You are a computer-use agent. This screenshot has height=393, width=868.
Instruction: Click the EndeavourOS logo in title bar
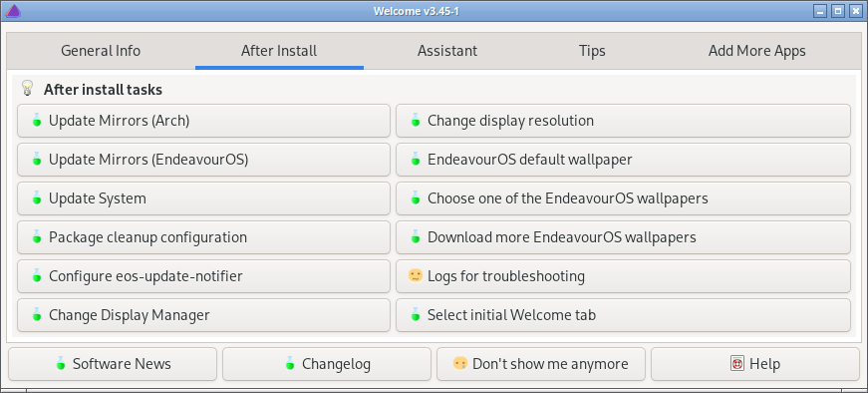coord(13,11)
